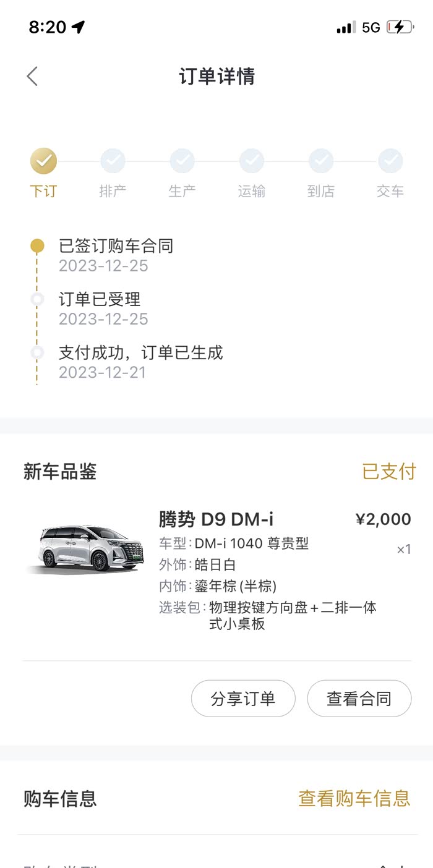Open the 查看购车信息 link

coord(354,798)
